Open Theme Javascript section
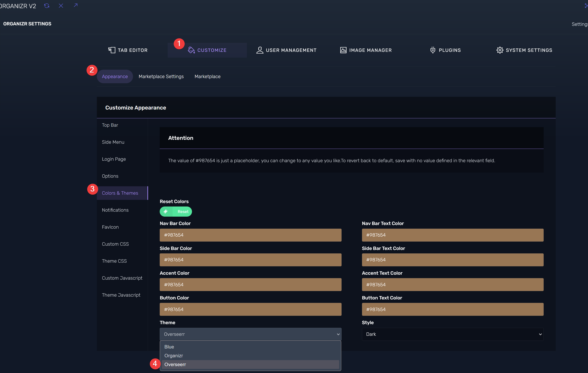Screen dimensions: 588x373 [122, 295]
